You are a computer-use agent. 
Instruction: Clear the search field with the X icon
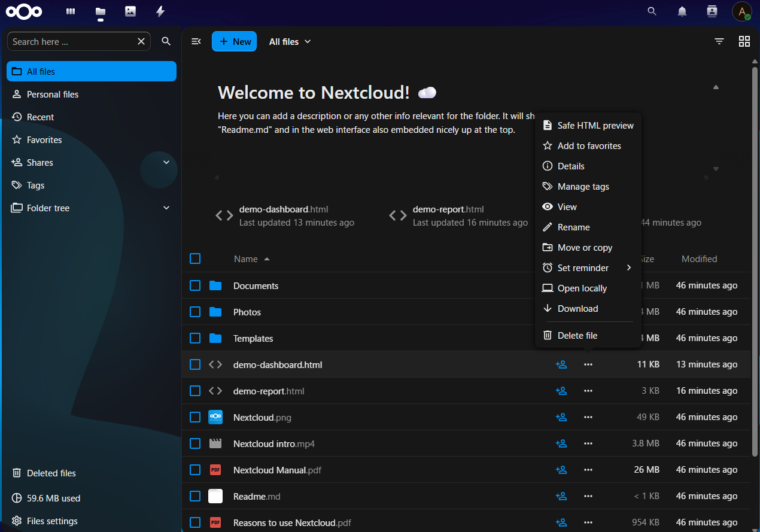point(141,41)
